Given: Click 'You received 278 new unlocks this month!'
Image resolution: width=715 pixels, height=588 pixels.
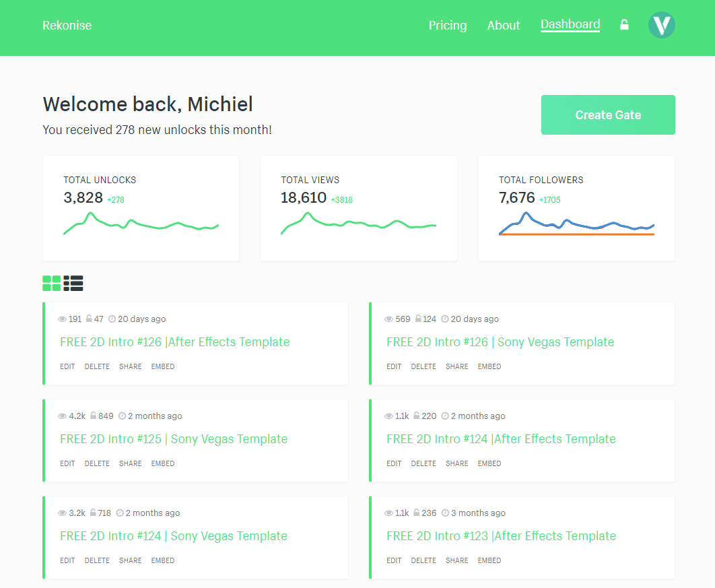Looking at the screenshot, I should click(158, 130).
